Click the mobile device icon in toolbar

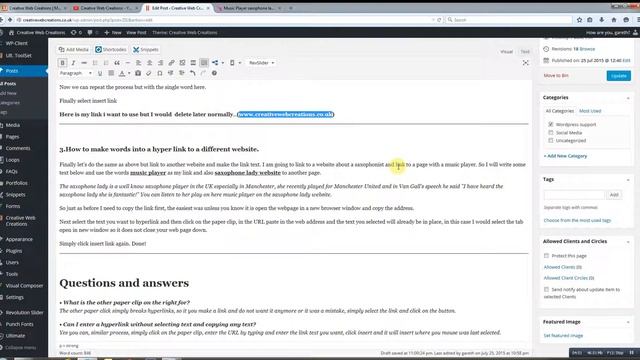click(232, 63)
